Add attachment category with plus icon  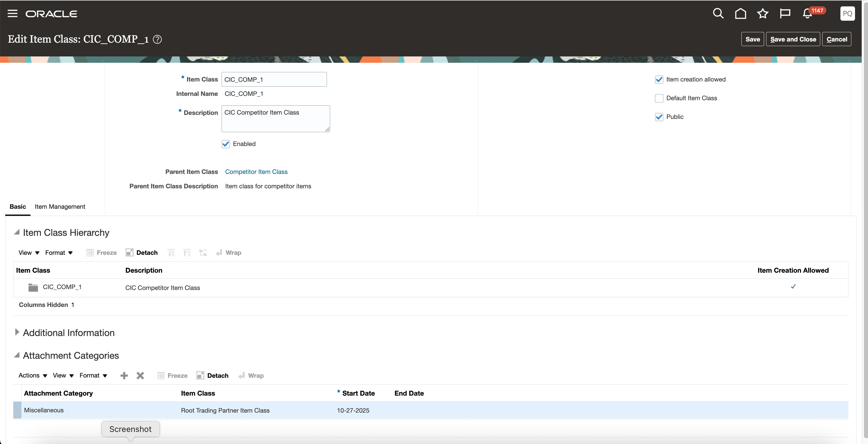click(124, 375)
